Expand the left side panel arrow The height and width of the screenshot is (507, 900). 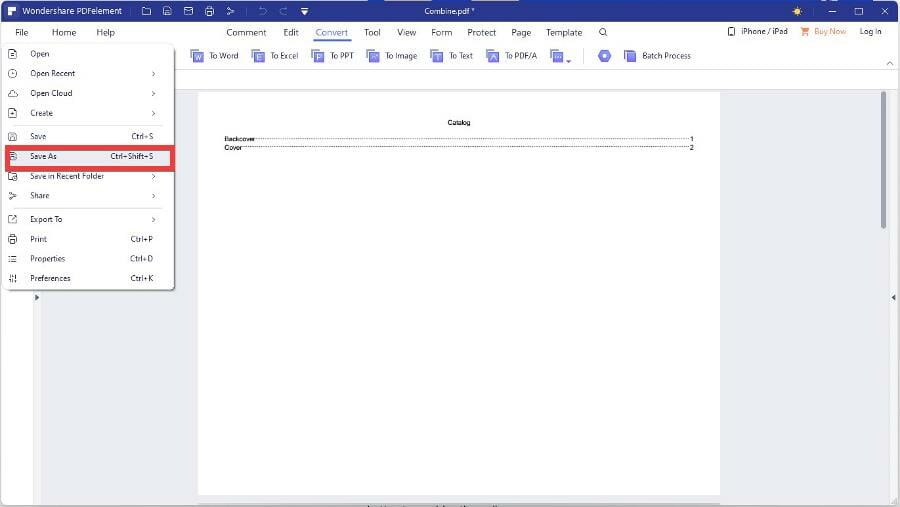click(37, 297)
